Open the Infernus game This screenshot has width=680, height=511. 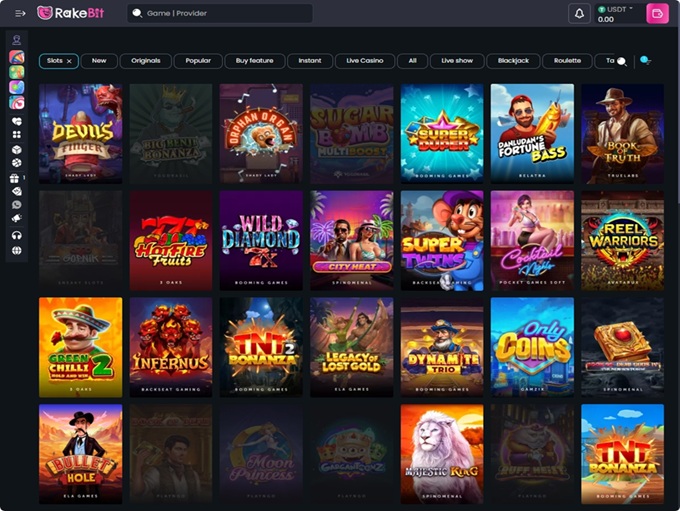(x=171, y=347)
